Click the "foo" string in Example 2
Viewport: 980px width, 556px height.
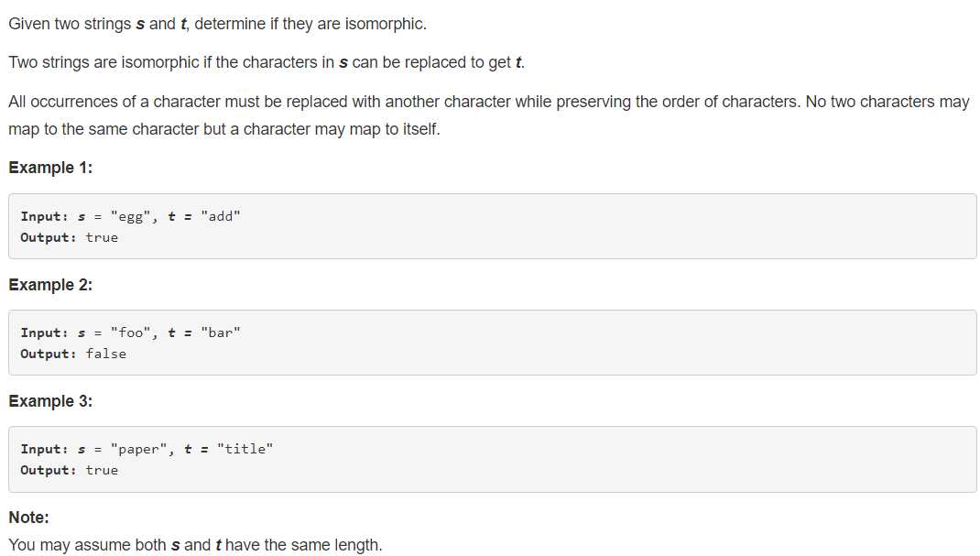click(131, 333)
